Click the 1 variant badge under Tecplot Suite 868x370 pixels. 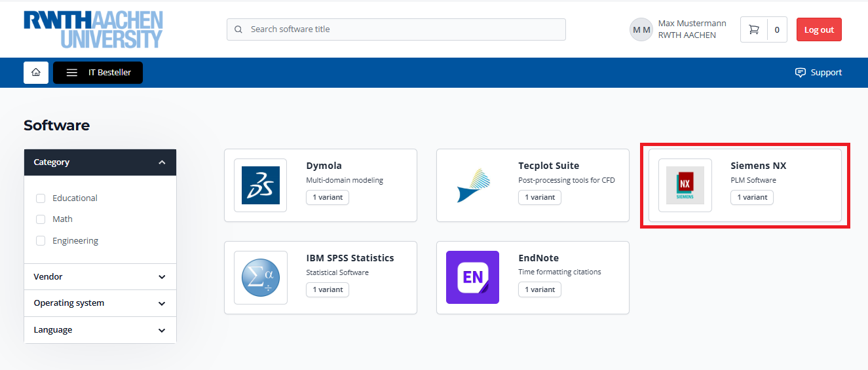[x=540, y=197]
